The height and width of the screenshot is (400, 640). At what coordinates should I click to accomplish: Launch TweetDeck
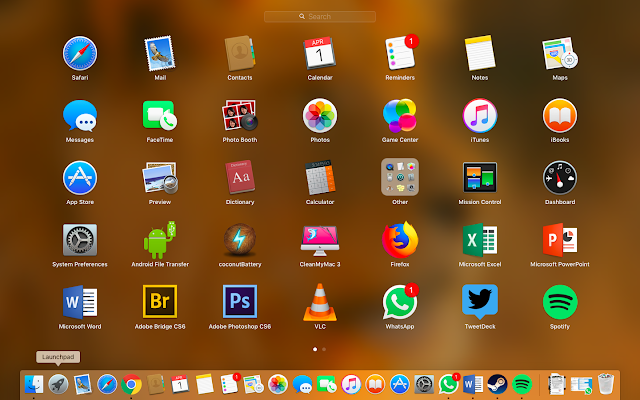pyautogui.click(x=480, y=302)
